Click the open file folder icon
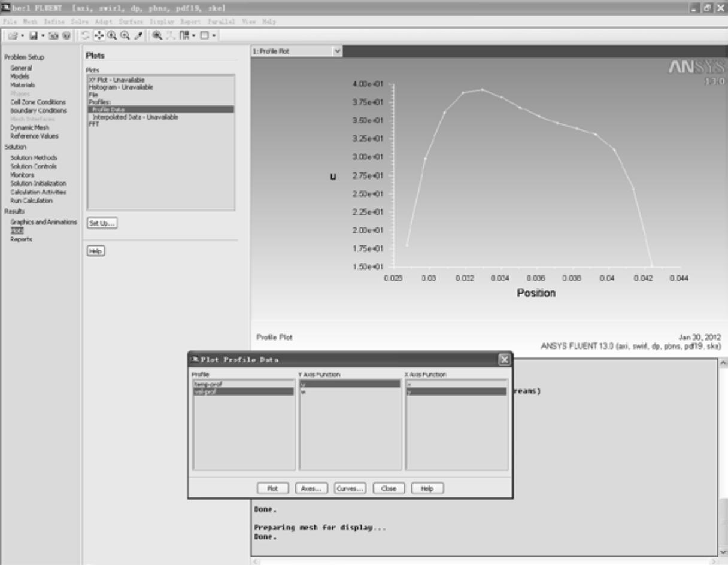Screen dimensions: 728x565 11,36
